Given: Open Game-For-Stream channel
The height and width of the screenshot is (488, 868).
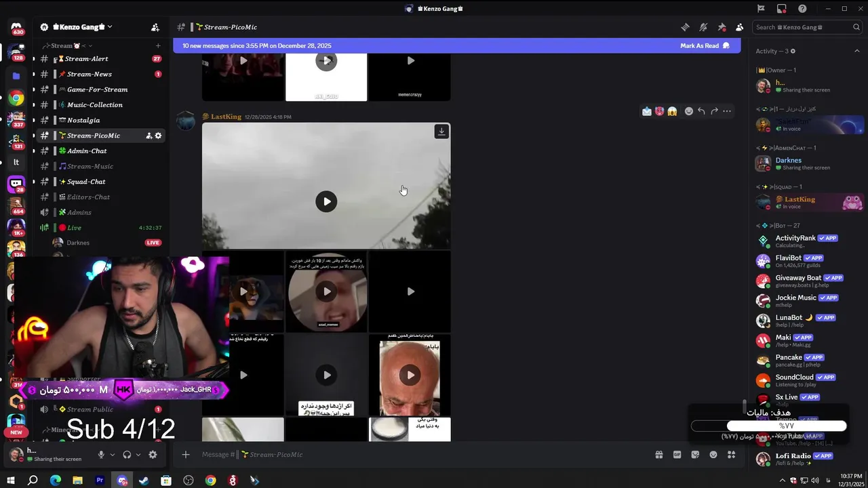Looking at the screenshot, I should pyautogui.click(x=100, y=89).
